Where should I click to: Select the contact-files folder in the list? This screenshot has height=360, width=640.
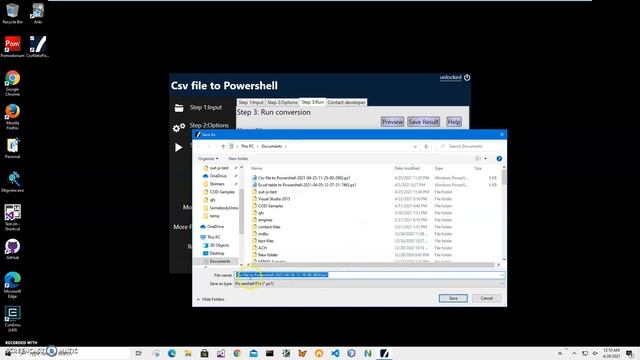pos(269,227)
